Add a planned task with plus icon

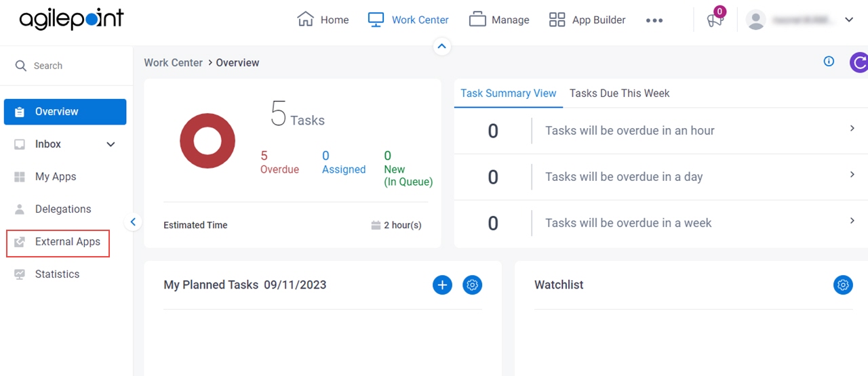coord(442,285)
